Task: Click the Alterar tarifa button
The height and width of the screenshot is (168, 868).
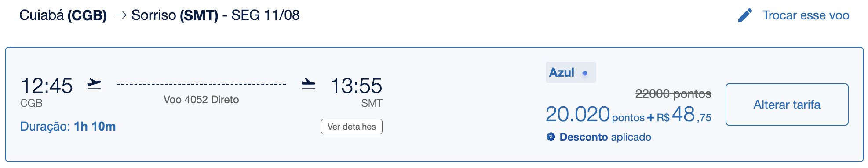Action: (x=787, y=105)
